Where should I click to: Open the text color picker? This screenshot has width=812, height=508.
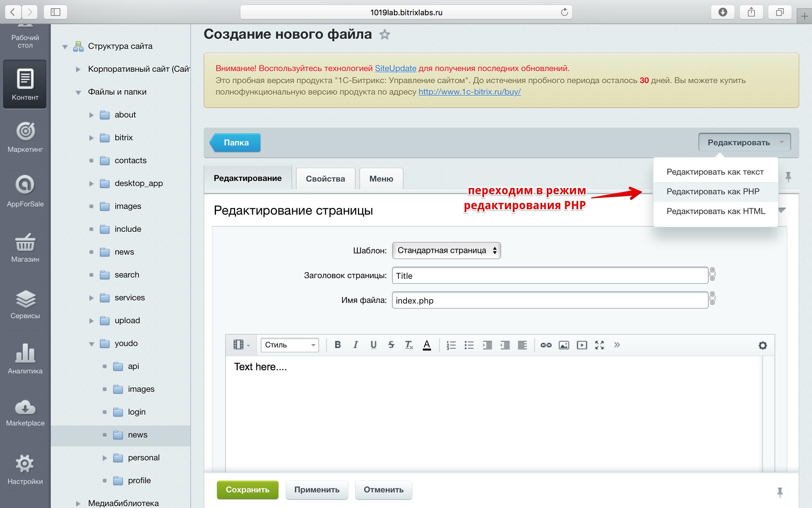[427, 345]
